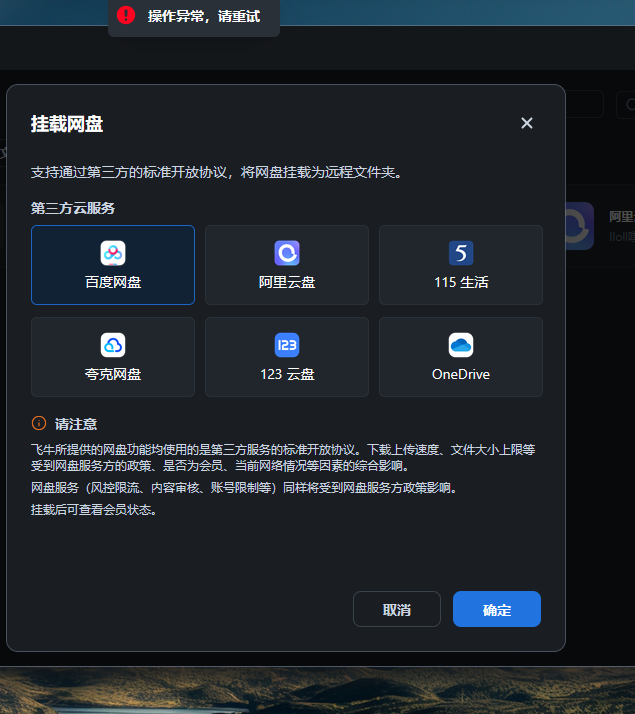Click the 百度网盘 logo icon
The width and height of the screenshot is (635, 714).
113,253
